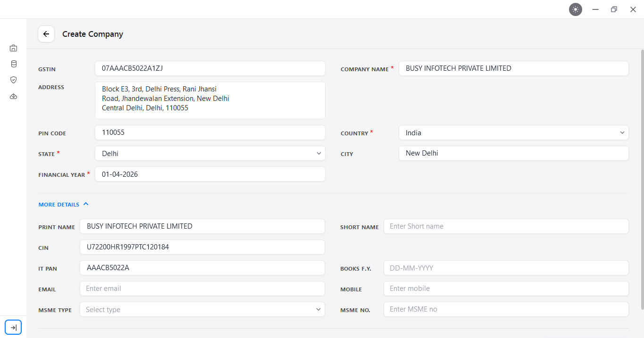
Task: Open the Country dropdown showing India
Action: point(513,132)
